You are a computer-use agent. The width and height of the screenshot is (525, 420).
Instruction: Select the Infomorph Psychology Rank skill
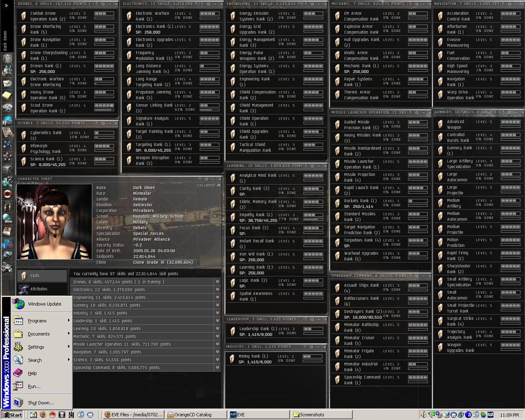coord(67,148)
